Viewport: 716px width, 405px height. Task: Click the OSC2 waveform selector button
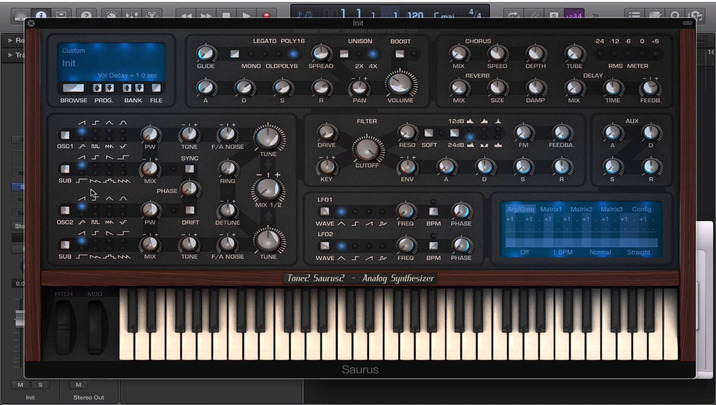pos(65,210)
